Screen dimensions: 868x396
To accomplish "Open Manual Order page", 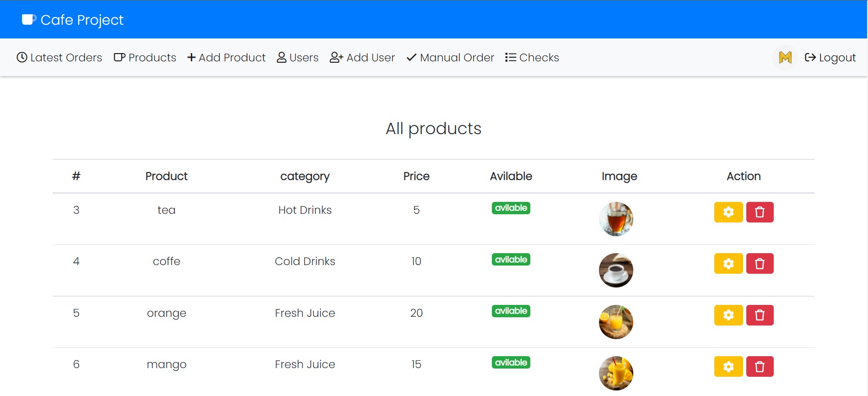I will 450,58.
